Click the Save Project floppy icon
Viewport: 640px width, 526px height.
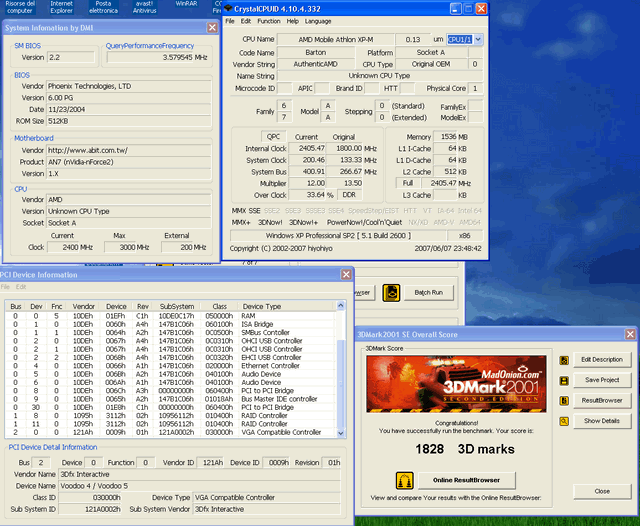pyautogui.click(x=564, y=380)
